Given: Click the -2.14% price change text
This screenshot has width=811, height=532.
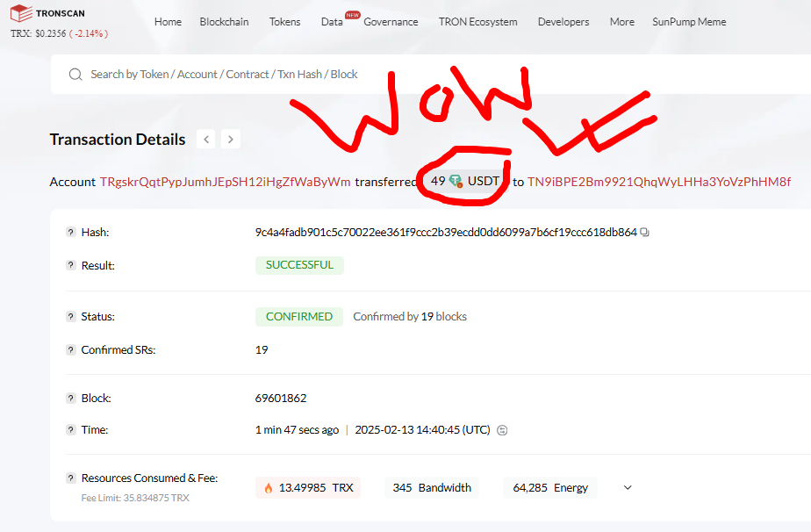Looking at the screenshot, I should (89, 33).
